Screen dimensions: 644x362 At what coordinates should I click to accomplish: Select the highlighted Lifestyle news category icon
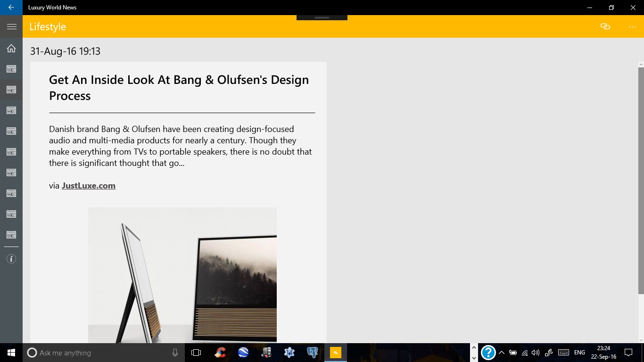11,90
